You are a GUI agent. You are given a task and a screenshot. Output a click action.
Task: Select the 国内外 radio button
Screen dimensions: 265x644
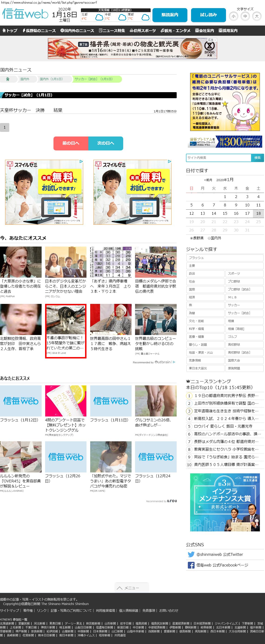tap(209, 238)
